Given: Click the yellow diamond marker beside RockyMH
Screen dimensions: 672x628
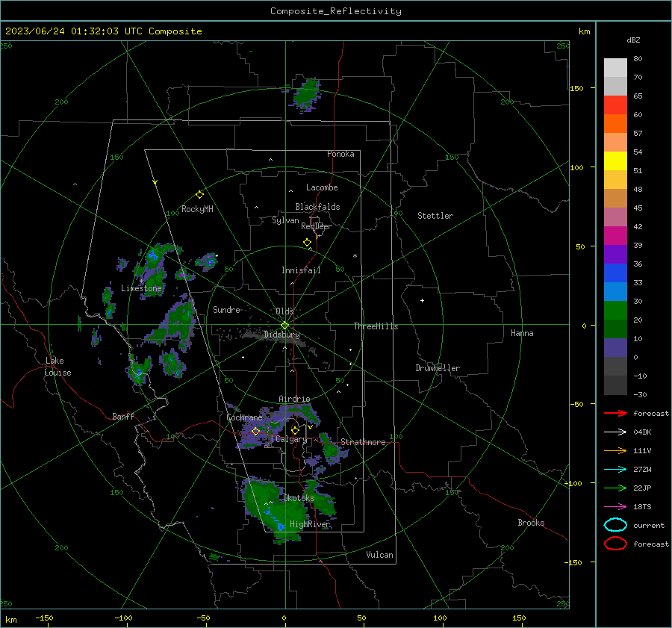Looking at the screenshot, I should 199,195.
